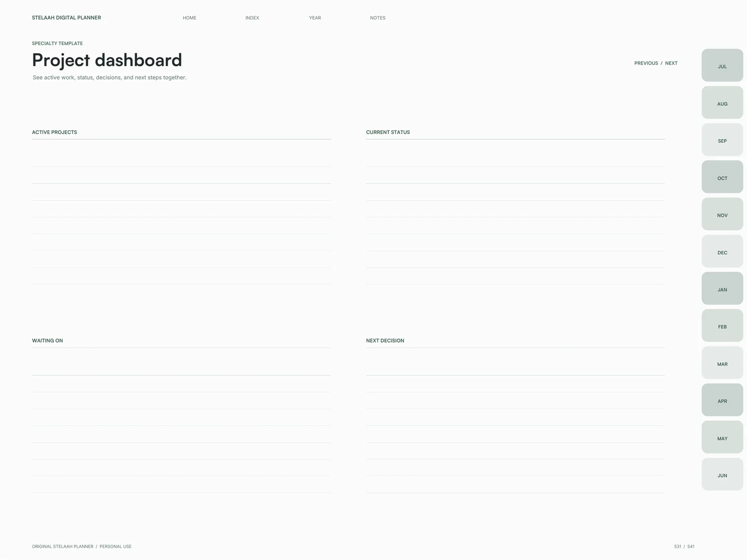
Task: Jump to the JAN month tab
Action: coord(722,288)
